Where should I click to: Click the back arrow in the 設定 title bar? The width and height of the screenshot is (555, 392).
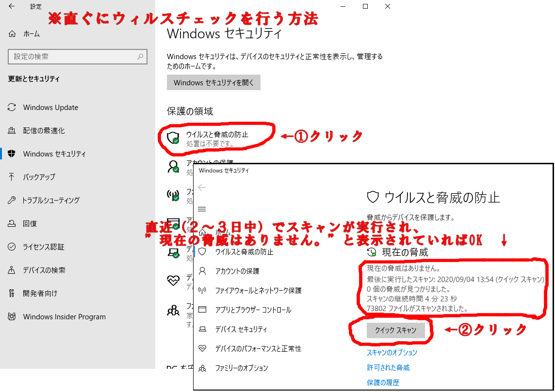coord(12,6)
